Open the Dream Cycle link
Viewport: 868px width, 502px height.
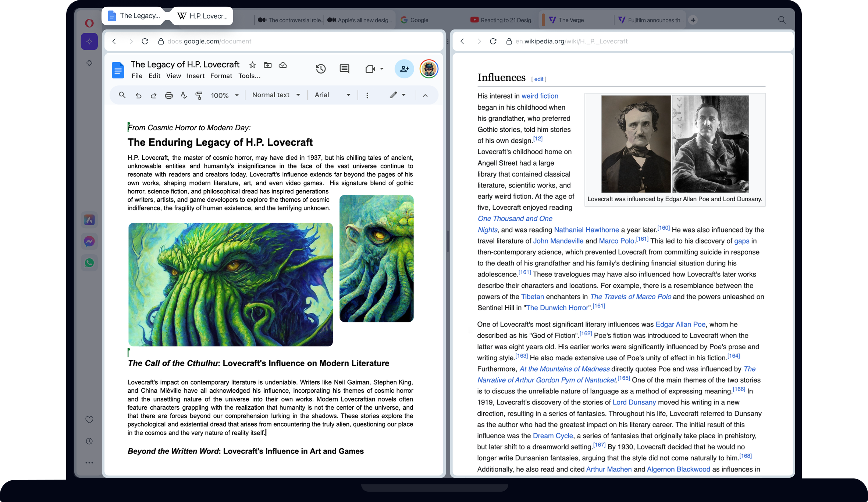pyautogui.click(x=553, y=436)
